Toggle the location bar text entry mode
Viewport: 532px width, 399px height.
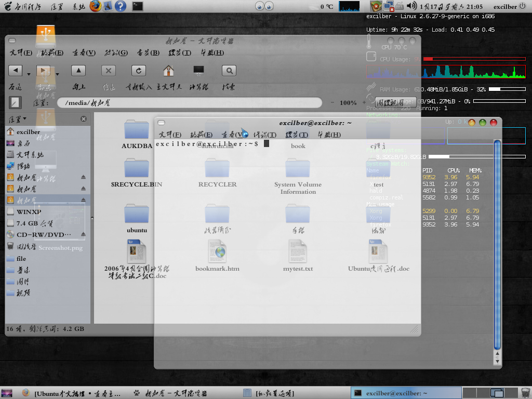(15, 102)
